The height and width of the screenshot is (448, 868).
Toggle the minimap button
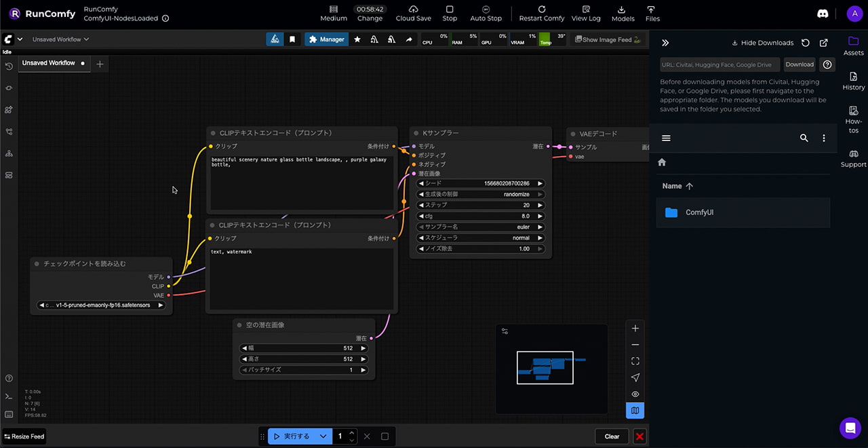click(635, 411)
